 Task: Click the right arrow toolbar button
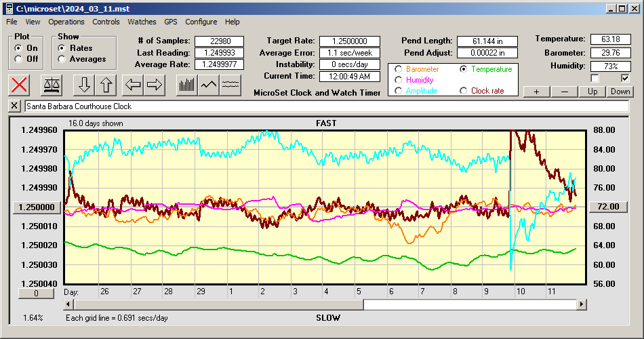point(155,85)
